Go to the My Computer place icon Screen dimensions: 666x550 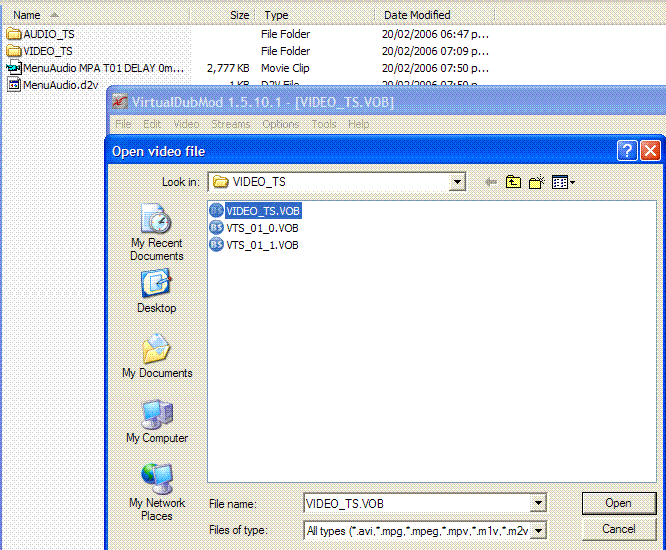click(x=157, y=414)
